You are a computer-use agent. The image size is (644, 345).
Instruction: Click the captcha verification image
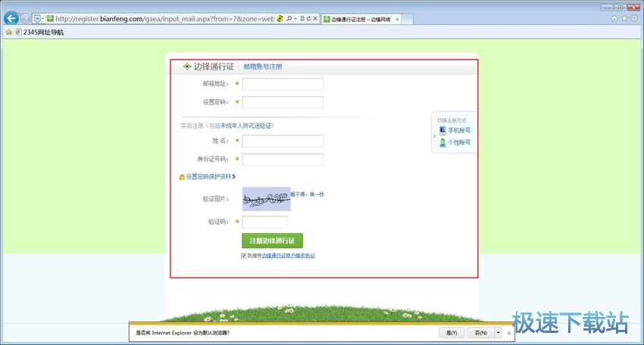click(266, 199)
